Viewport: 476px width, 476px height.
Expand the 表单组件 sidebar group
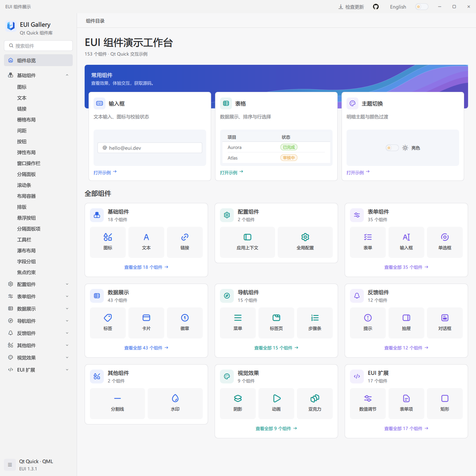38,297
